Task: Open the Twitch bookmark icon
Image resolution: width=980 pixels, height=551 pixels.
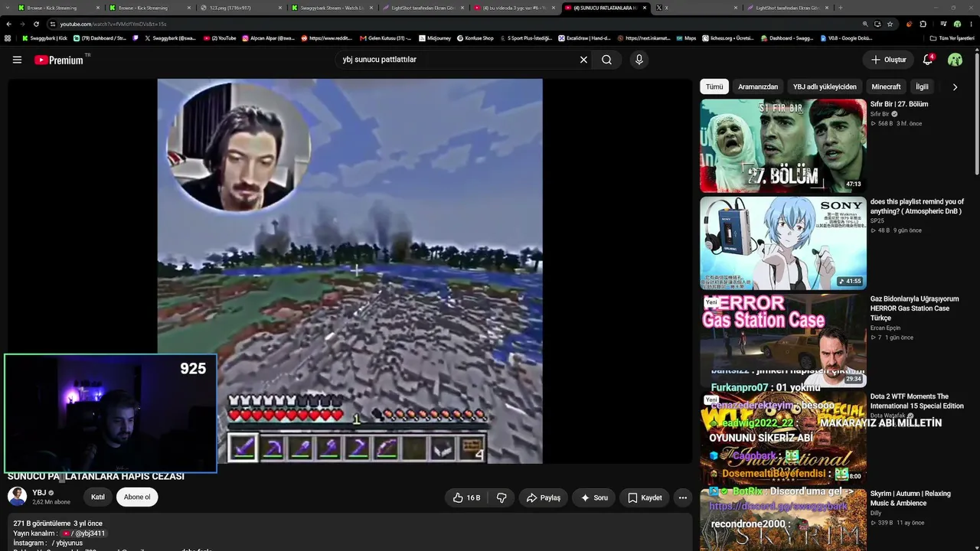Action: click(x=136, y=37)
